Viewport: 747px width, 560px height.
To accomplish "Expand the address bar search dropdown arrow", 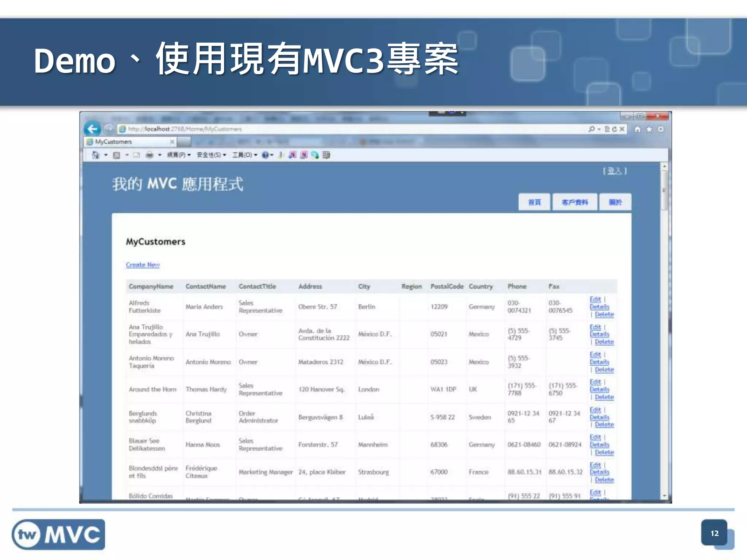I will [x=599, y=129].
